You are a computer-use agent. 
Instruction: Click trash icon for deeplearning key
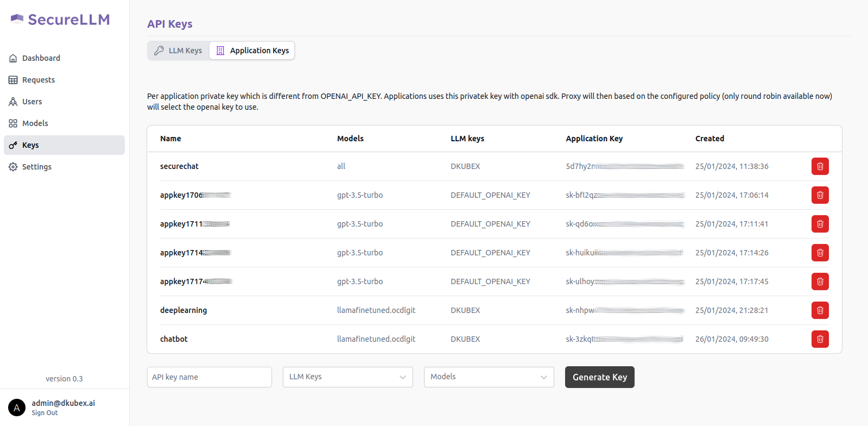(x=820, y=310)
